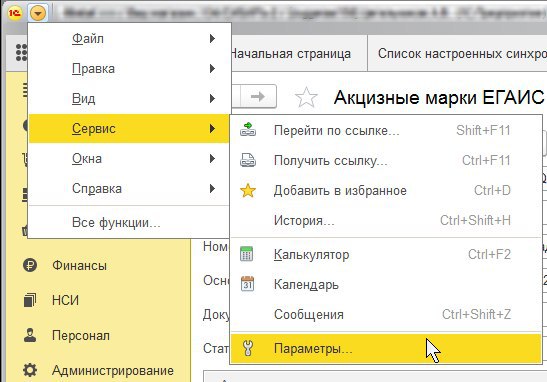
Task: Choose Получить ссылку... in submenu
Action: pos(386,161)
